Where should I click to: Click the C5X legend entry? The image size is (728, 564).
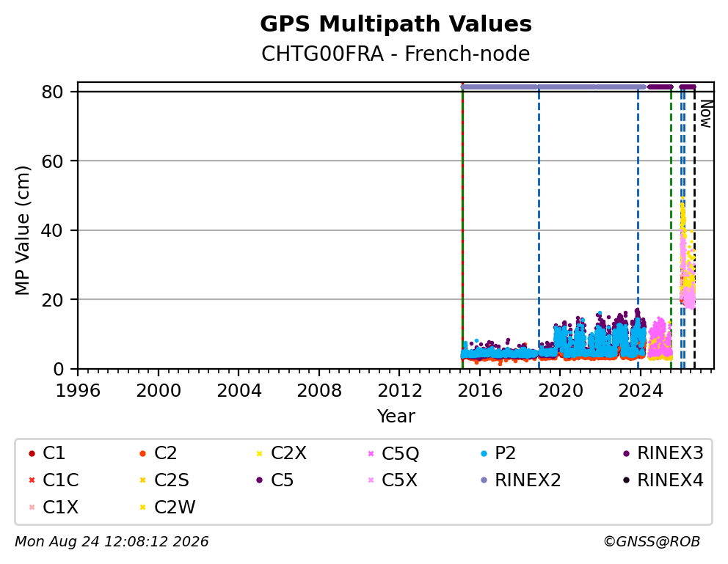coord(393,480)
